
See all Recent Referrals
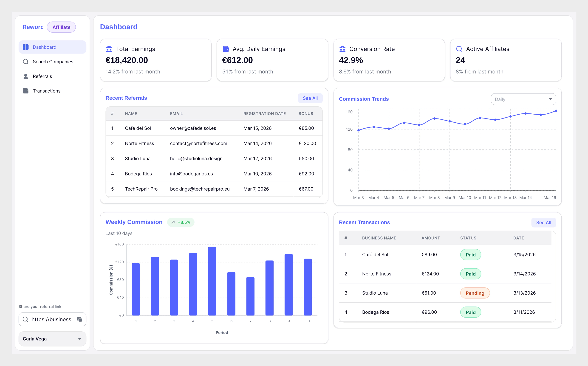[310, 98]
